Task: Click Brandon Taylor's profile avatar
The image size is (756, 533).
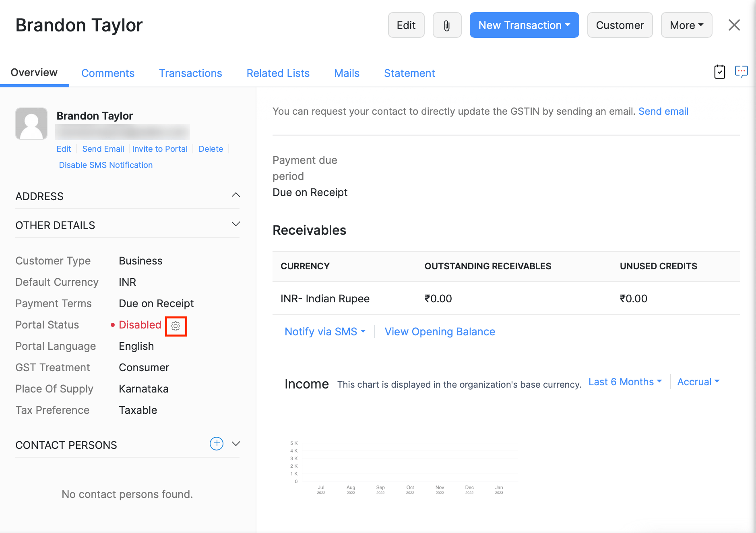Action: (31, 124)
